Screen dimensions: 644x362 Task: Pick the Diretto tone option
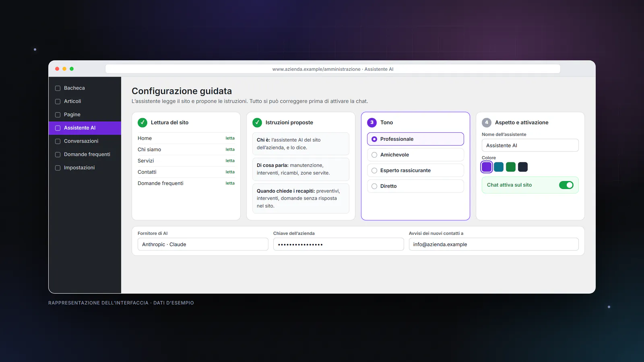(x=415, y=186)
